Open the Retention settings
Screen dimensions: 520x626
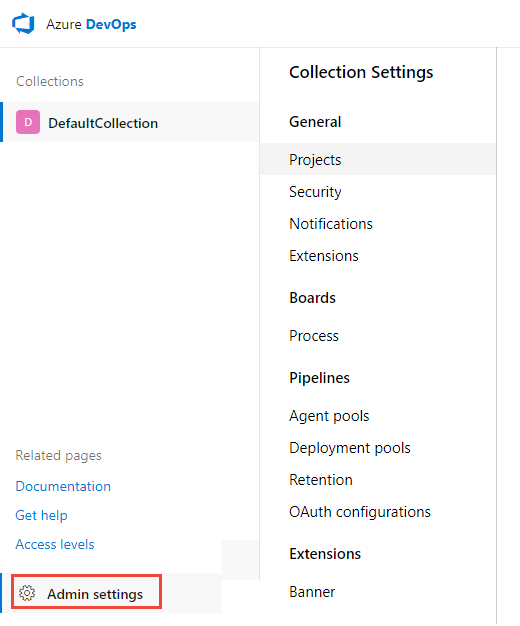pyautogui.click(x=321, y=480)
